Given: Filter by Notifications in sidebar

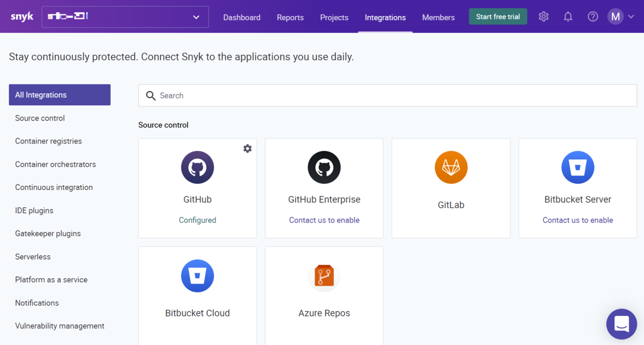Looking at the screenshot, I should [37, 303].
